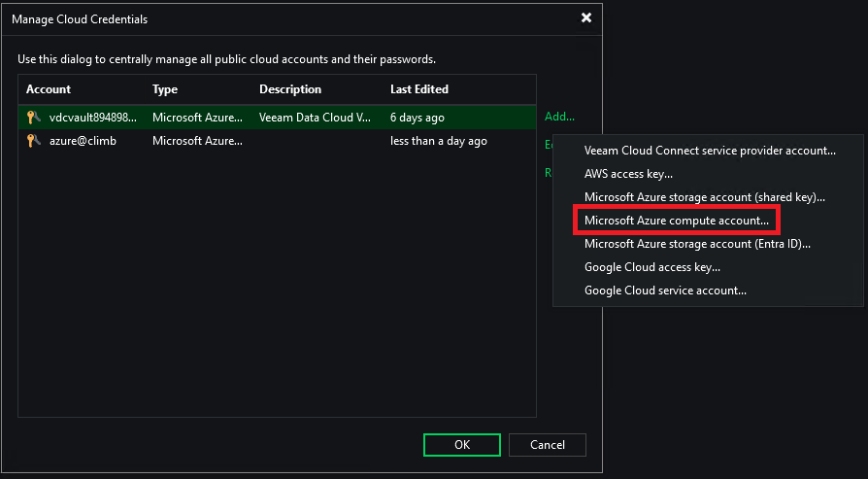Sort by the Account column header
Viewport: 868px width, 479px height.
(49, 89)
